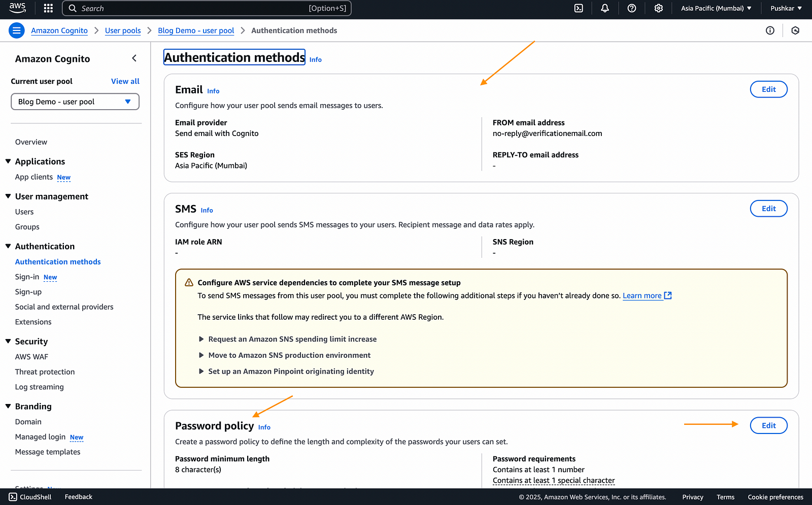Open Info link beside SMS heading
Image resolution: width=812 pixels, height=505 pixels.
207,210
